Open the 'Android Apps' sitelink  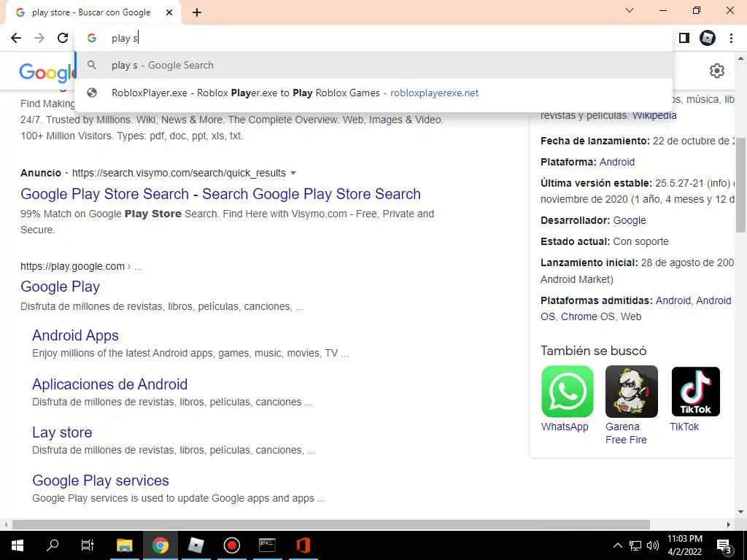tap(75, 335)
